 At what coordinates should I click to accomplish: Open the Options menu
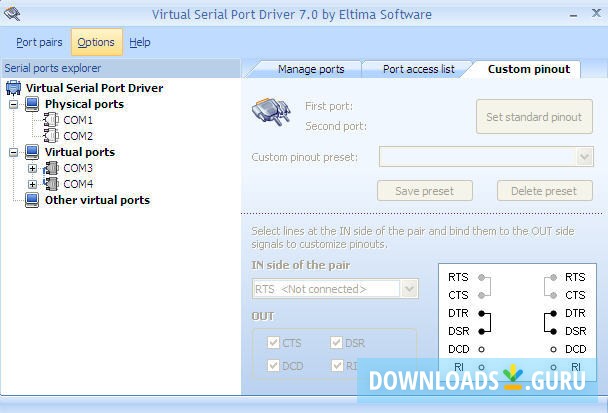pos(96,42)
